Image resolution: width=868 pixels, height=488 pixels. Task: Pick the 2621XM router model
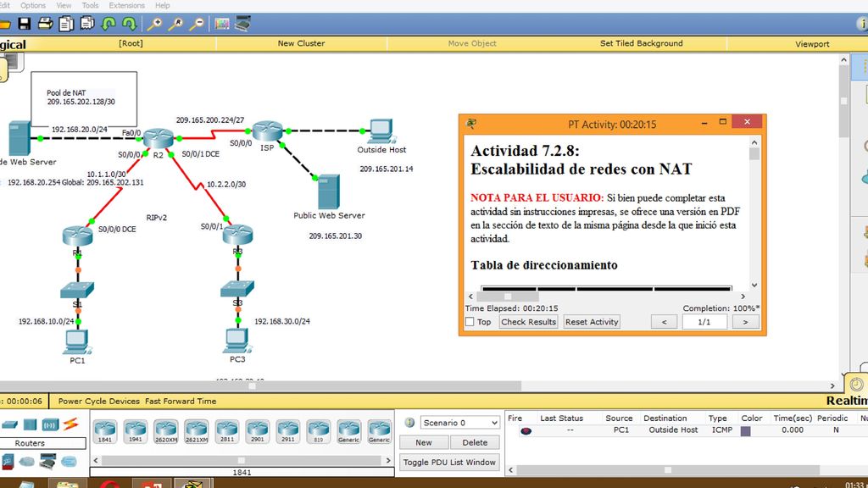pos(196,431)
